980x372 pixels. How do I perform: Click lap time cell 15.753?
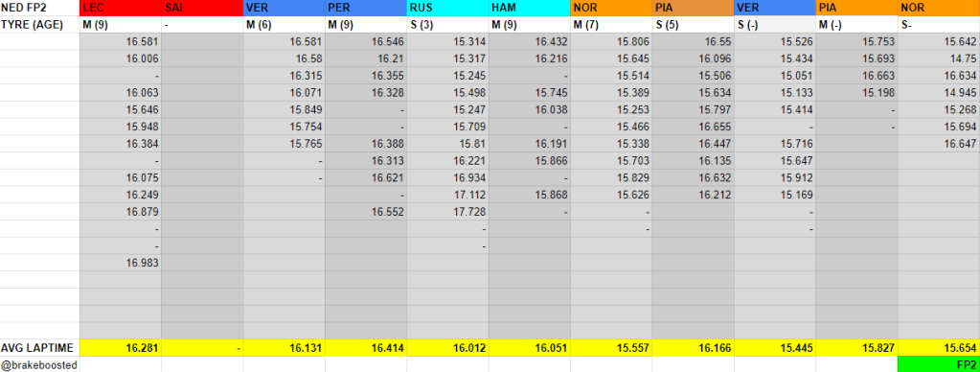856,42
